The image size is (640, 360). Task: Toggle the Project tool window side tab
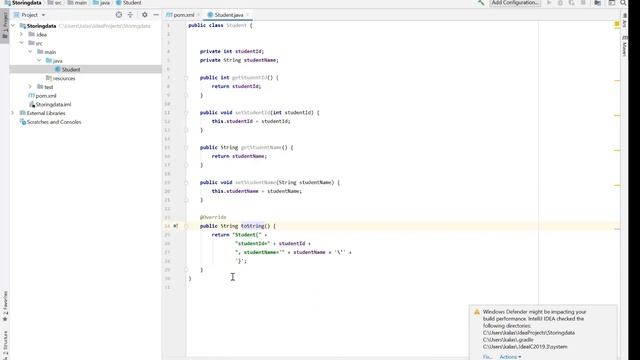[x=5, y=26]
